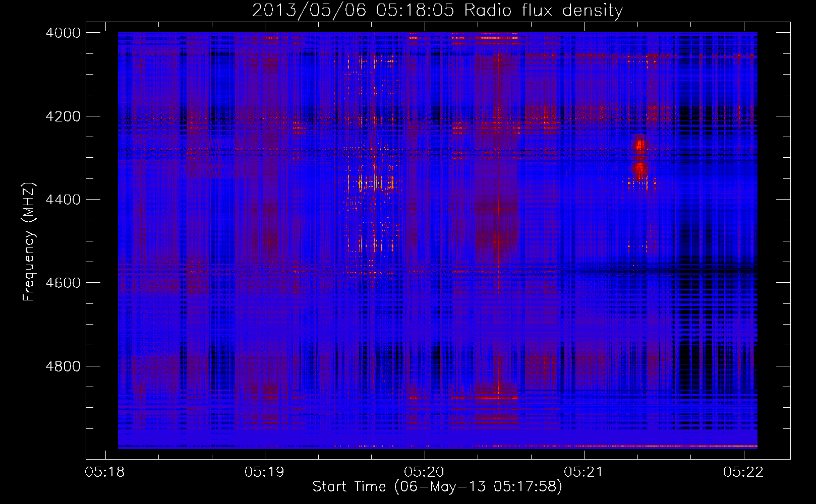Click the 05:22 time tick label
The height and width of the screenshot is (504, 816).
click(743, 472)
